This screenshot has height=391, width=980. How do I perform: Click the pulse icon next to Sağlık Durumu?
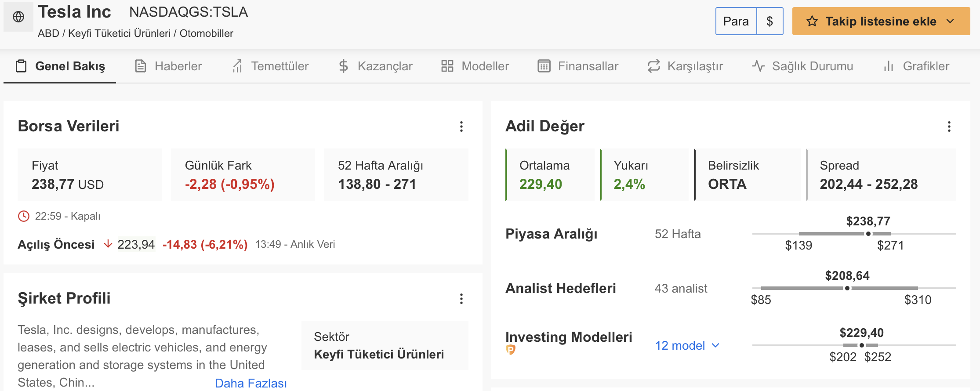pyautogui.click(x=759, y=66)
